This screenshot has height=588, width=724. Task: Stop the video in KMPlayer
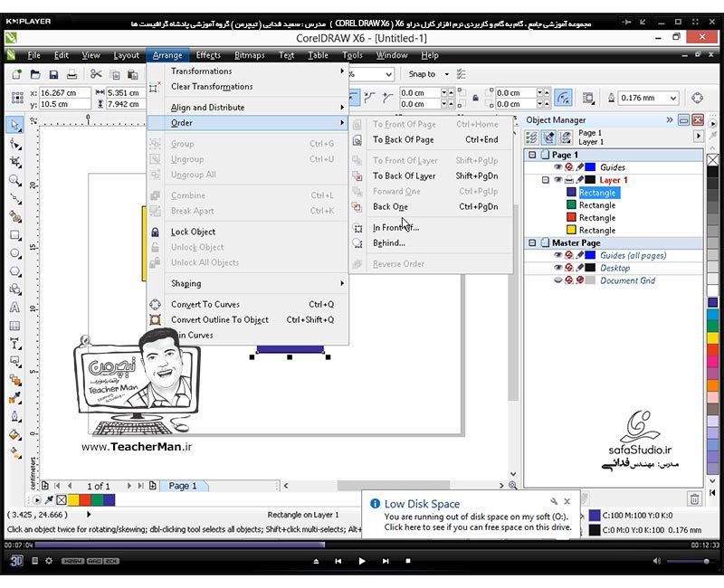tap(408, 561)
